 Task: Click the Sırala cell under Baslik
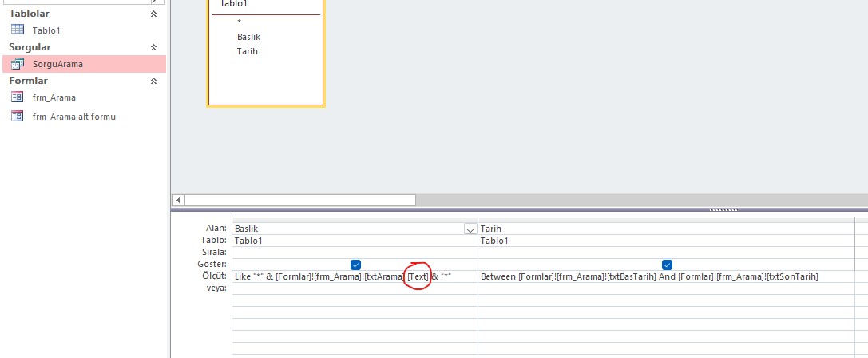pyautogui.click(x=355, y=253)
